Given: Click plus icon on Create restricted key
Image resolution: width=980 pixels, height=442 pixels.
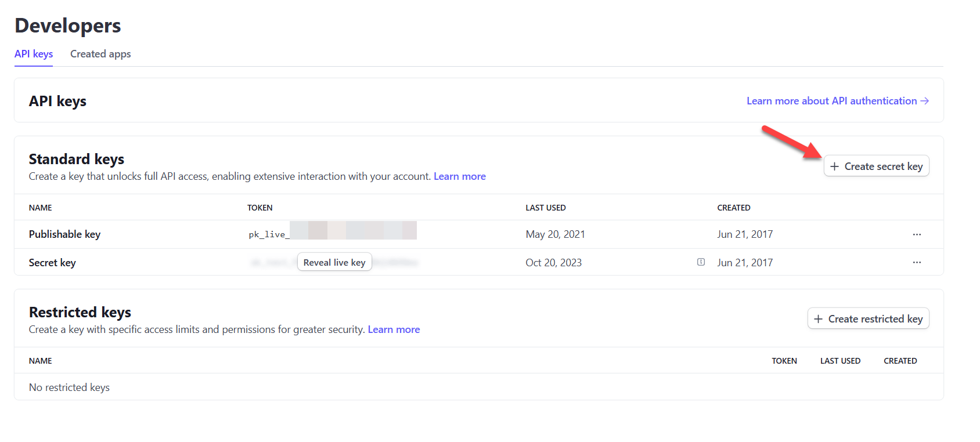Looking at the screenshot, I should coord(818,319).
